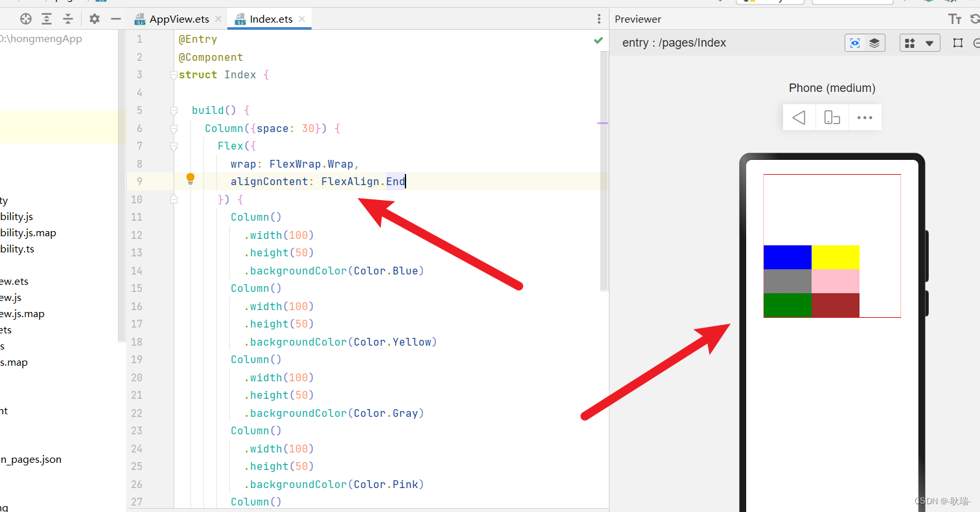This screenshot has height=512, width=980.
Task: Select the bility.js.map file in tree
Action: coord(28,233)
